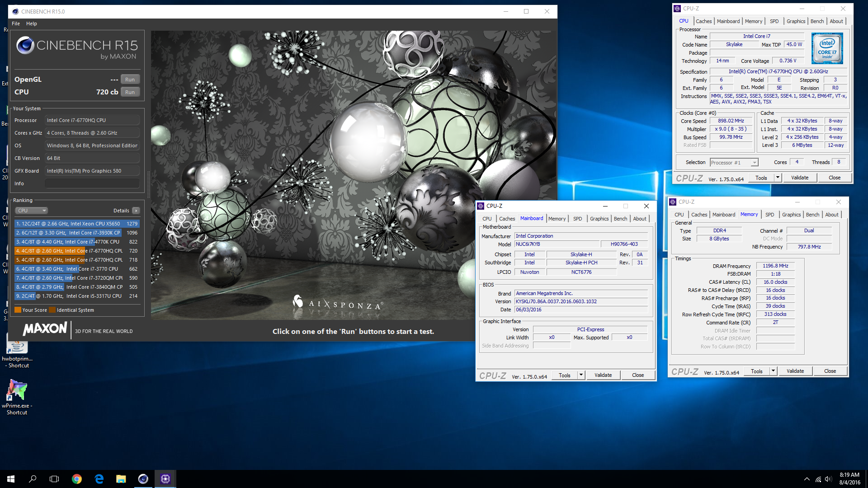868x488 pixels.
Task: Select ranking row Intel Core i7-3720QM
Action: [77, 278]
